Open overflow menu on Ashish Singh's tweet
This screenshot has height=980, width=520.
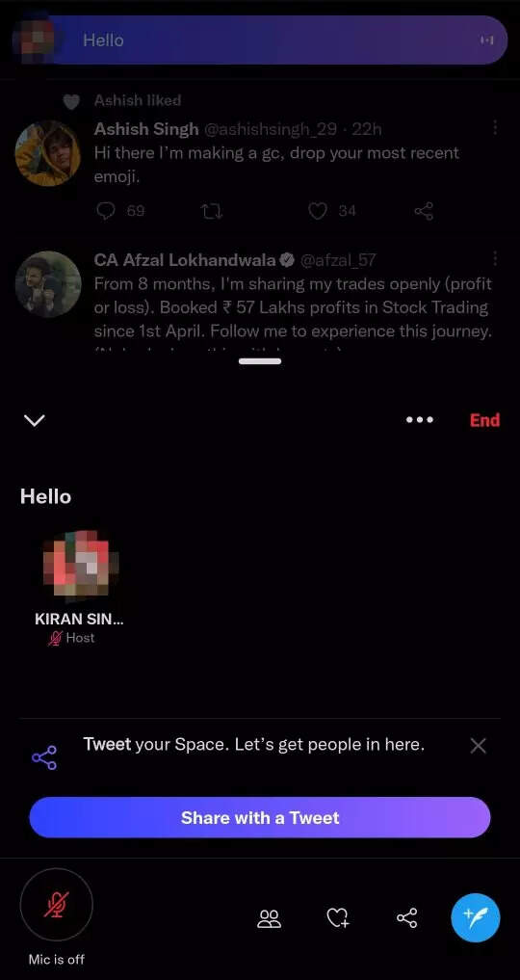pyautogui.click(x=494, y=127)
